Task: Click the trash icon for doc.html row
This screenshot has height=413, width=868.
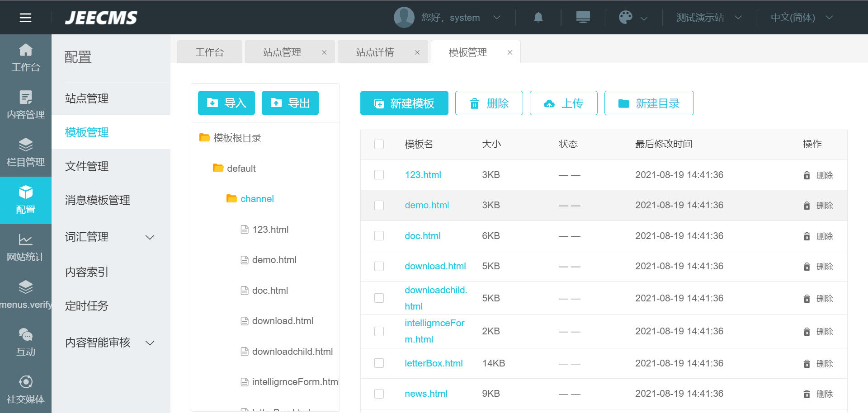Action: tap(807, 236)
